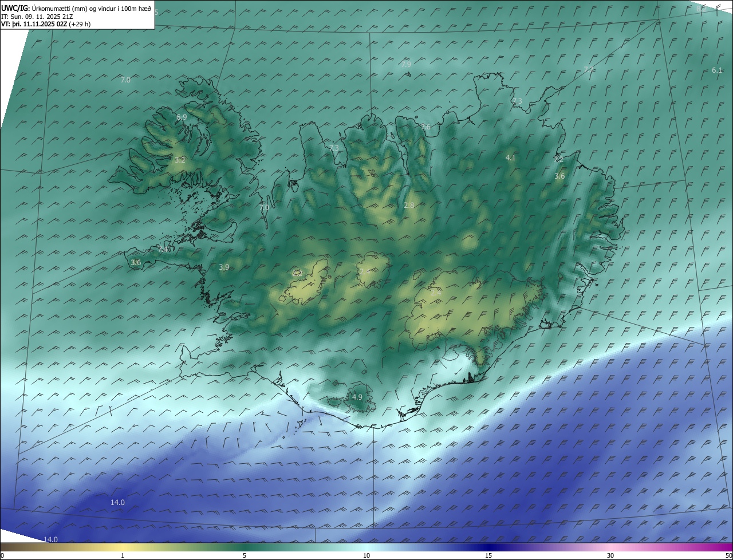
Task: Click the 2.8 value in north-central Iceland
Action: click(x=409, y=205)
